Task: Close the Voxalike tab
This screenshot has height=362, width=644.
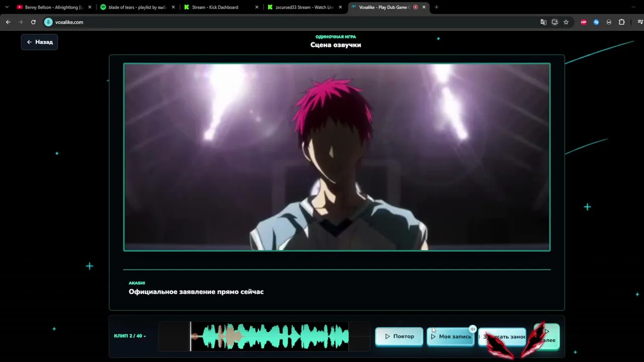Action: [424, 7]
